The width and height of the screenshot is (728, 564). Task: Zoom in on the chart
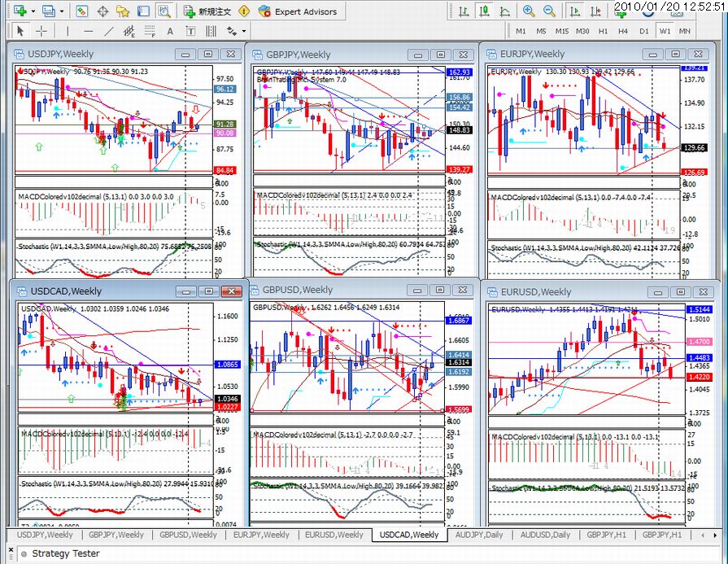(x=529, y=11)
